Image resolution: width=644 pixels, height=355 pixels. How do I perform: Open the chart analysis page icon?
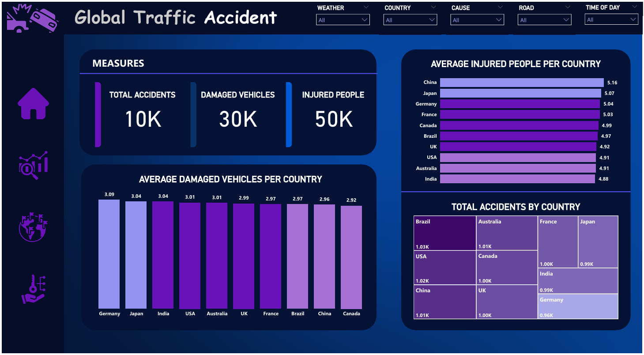(x=33, y=165)
